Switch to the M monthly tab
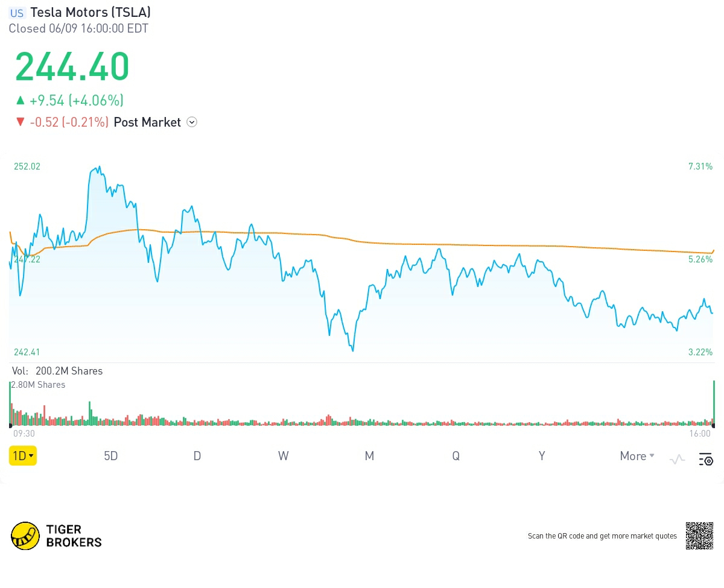The height and width of the screenshot is (588, 724). tap(369, 456)
